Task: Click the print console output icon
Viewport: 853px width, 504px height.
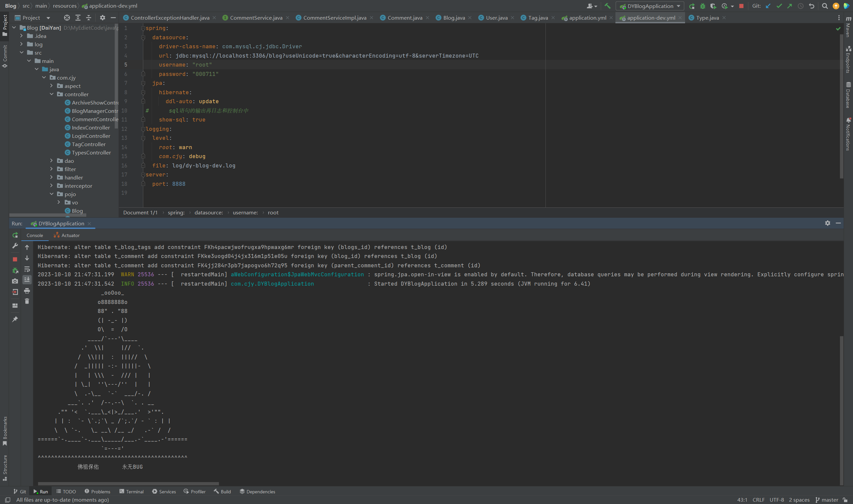Action: coord(27,291)
